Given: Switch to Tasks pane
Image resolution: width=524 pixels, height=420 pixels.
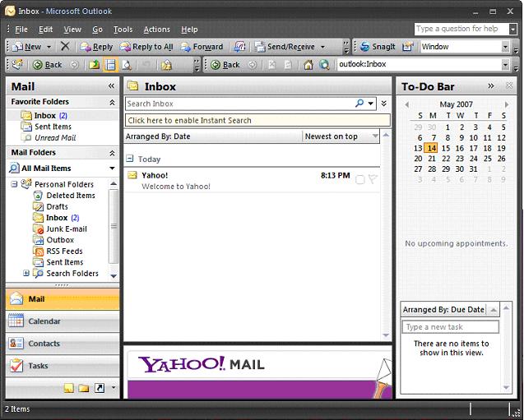Looking at the screenshot, I should [x=63, y=366].
